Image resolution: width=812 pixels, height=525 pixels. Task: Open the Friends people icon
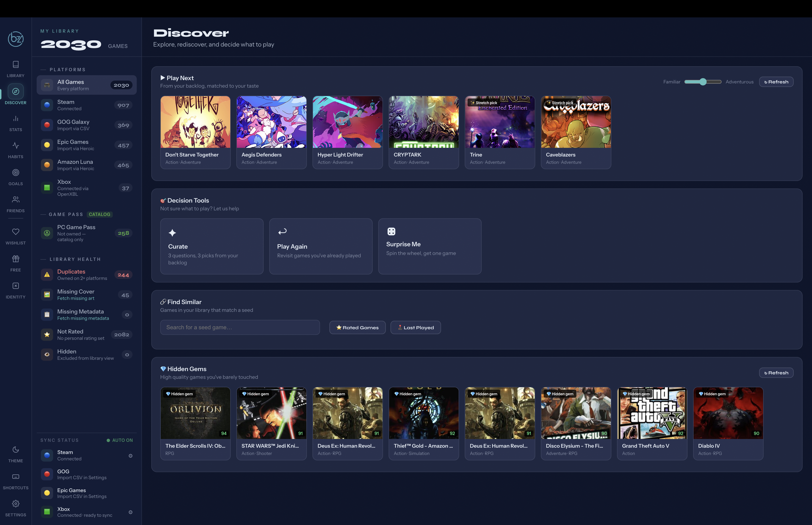(x=16, y=200)
